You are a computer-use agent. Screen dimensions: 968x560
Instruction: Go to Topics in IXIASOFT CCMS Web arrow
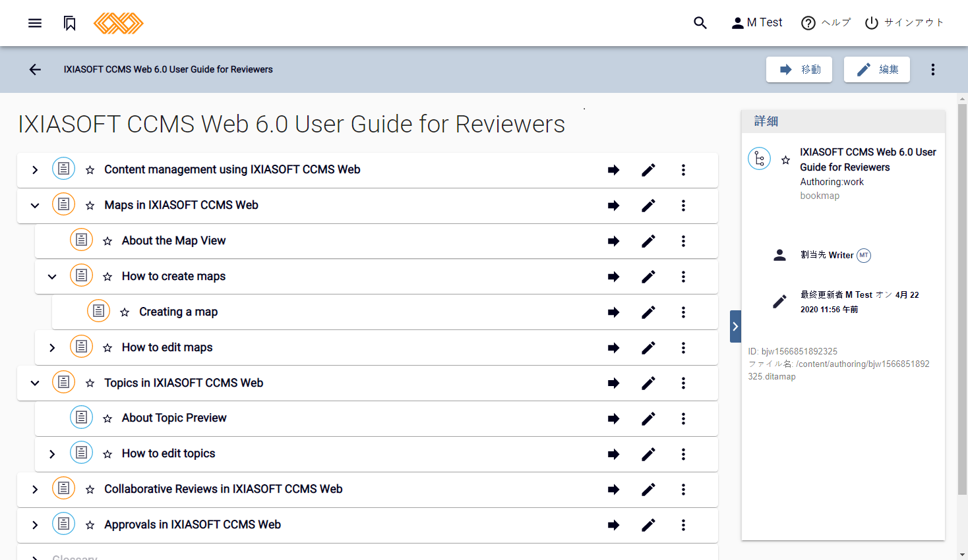(613, 383)
